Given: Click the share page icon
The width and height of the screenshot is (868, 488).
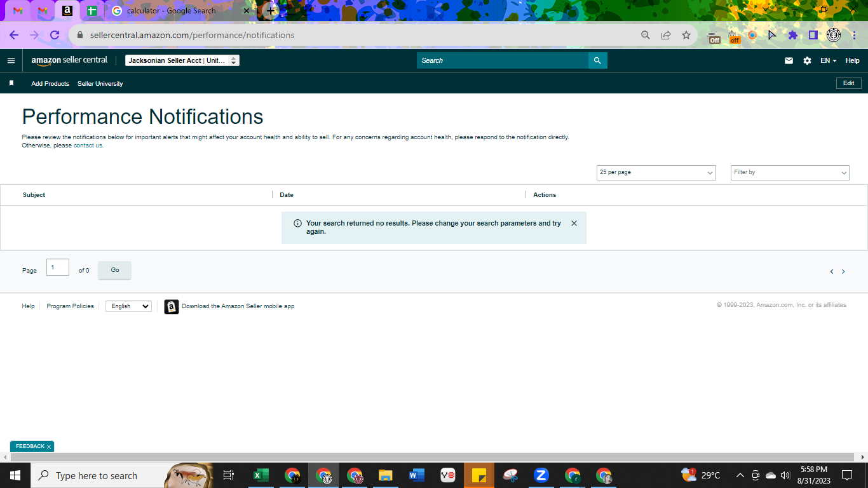Looking at the screenshot, I should (666, 35).
